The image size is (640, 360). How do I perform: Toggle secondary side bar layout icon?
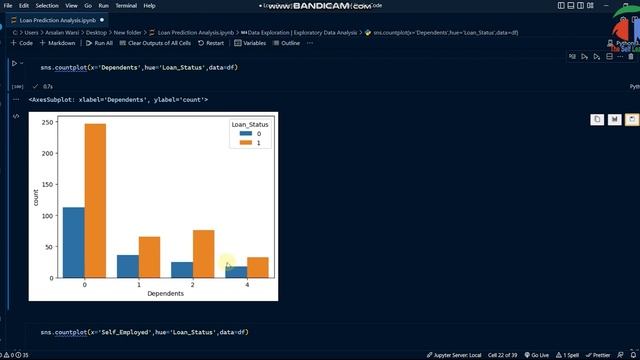pyautogui.click(x=580, y=6)
